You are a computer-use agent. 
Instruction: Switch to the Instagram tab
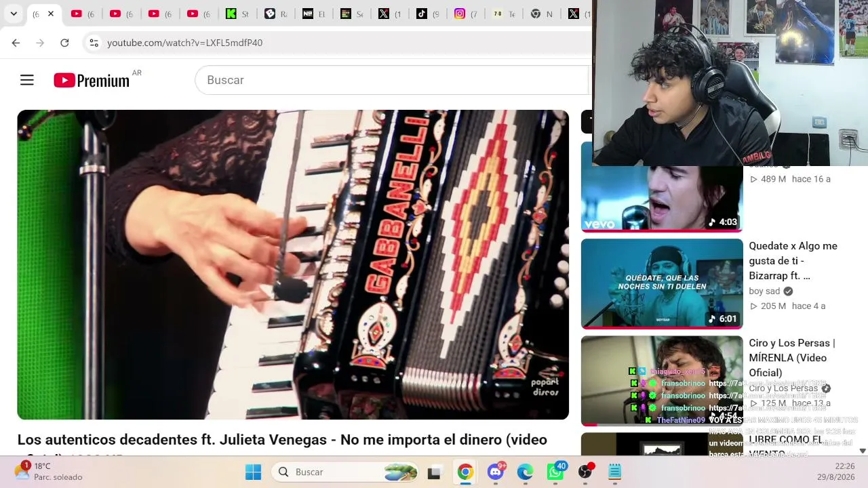coord(466,14)
